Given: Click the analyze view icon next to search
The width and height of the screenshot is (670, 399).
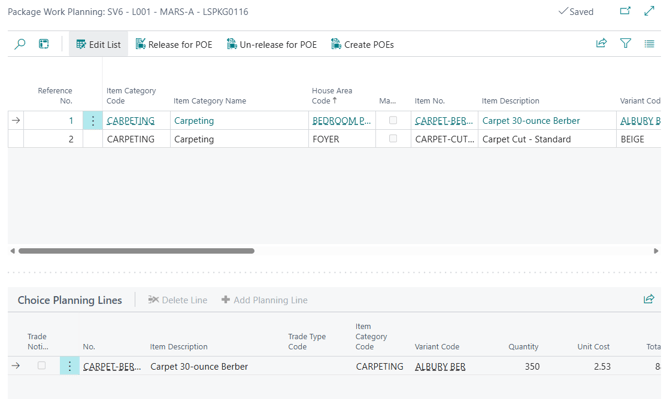Looking at the screenshot, I should click(44, 44).
